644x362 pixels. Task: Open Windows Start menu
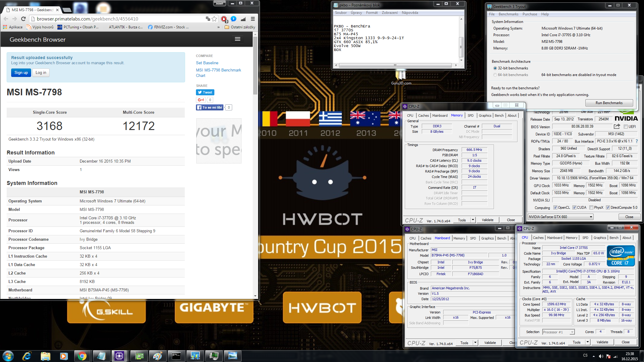pos(8,356)
